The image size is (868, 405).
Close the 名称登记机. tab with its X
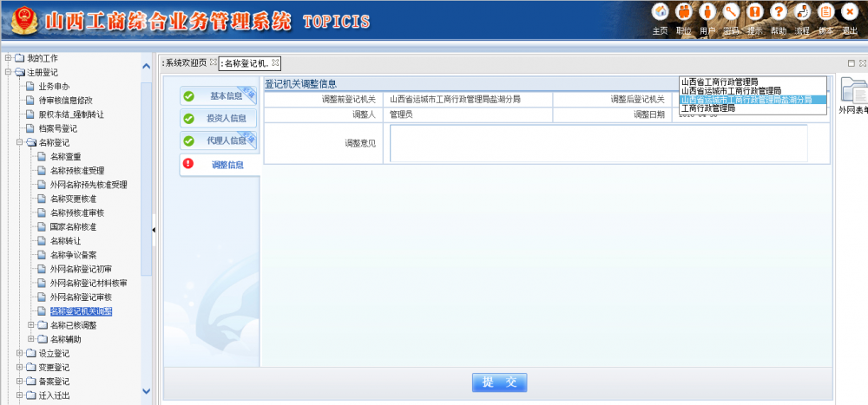[275, 62]
